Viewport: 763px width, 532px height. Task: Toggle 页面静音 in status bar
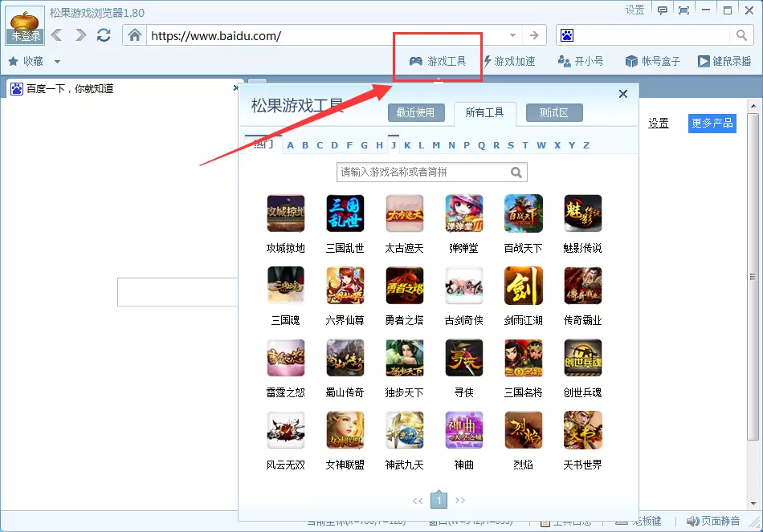[713, 522]
